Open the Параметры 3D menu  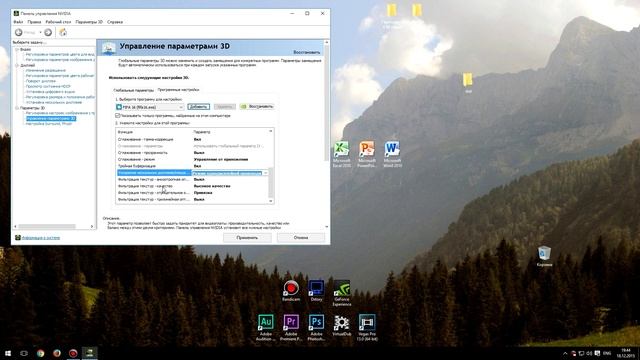click(89, 22)
